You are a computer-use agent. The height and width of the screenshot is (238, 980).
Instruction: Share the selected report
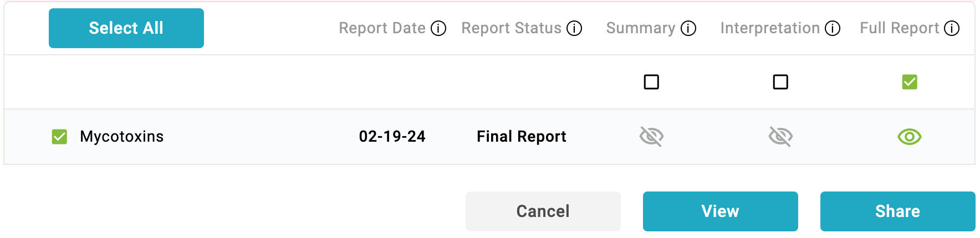coord(898,211)
